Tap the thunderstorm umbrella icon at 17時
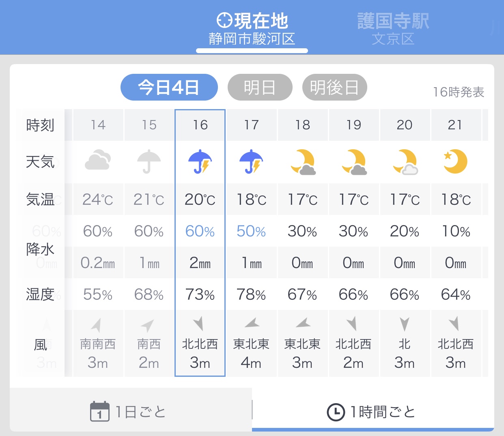The height and width of the screenshot is (436, 504). tap(251, 161)
